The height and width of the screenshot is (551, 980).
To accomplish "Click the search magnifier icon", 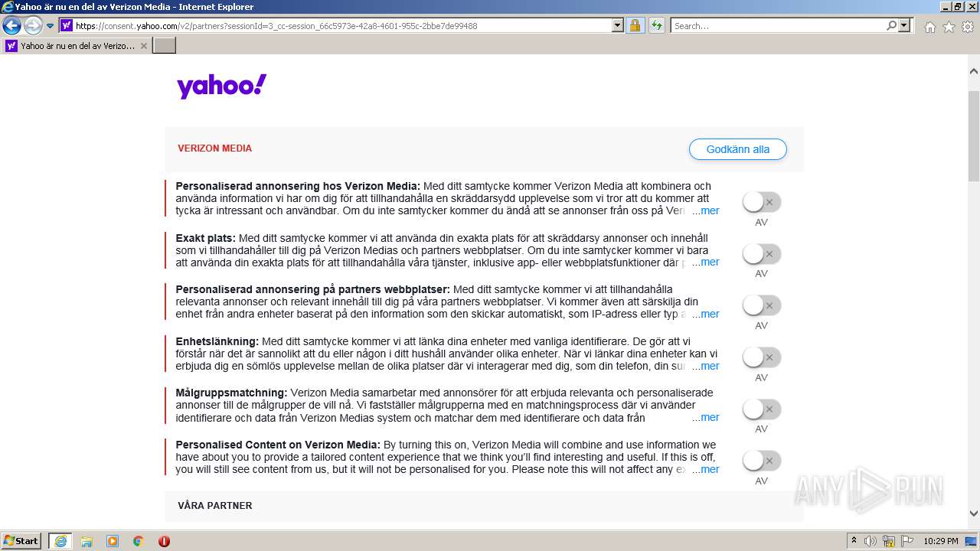I will pos(891,25).
